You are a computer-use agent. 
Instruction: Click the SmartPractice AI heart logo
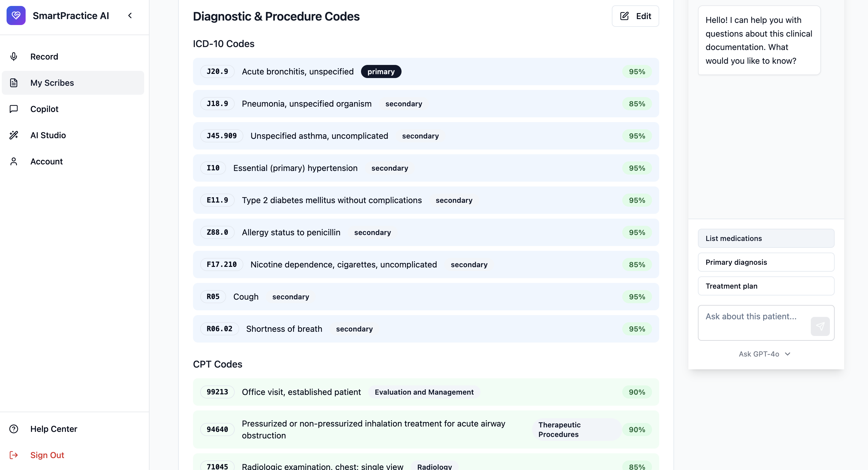coord(16,15)
